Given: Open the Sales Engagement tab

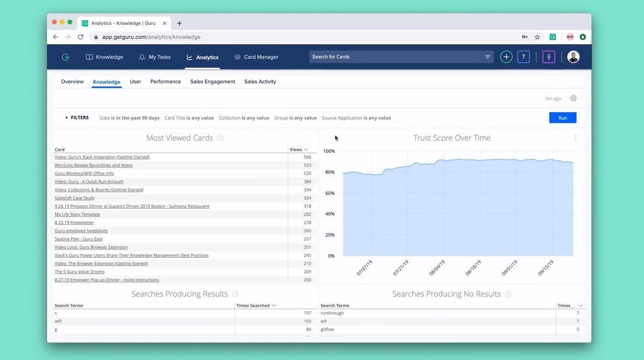Looking at the screenshot, I should (213, 82).
